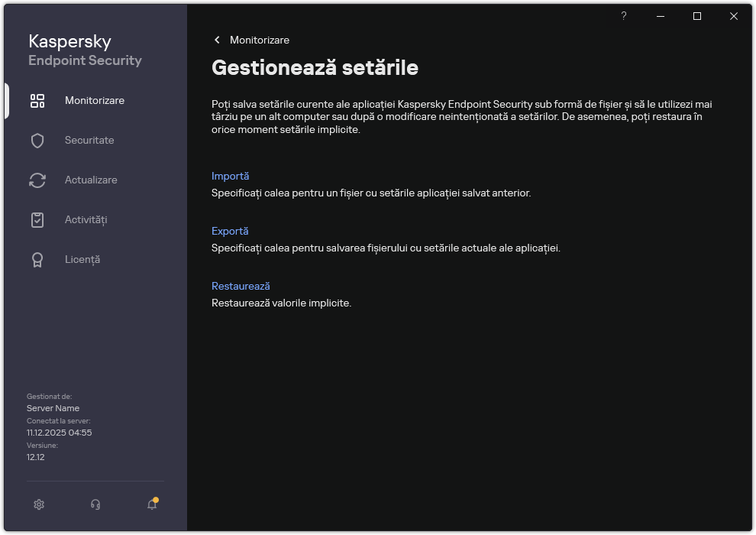Click the orange notification dot indicator
The width and height of the screenshot is (756, 535).
[x=155, y=498]
